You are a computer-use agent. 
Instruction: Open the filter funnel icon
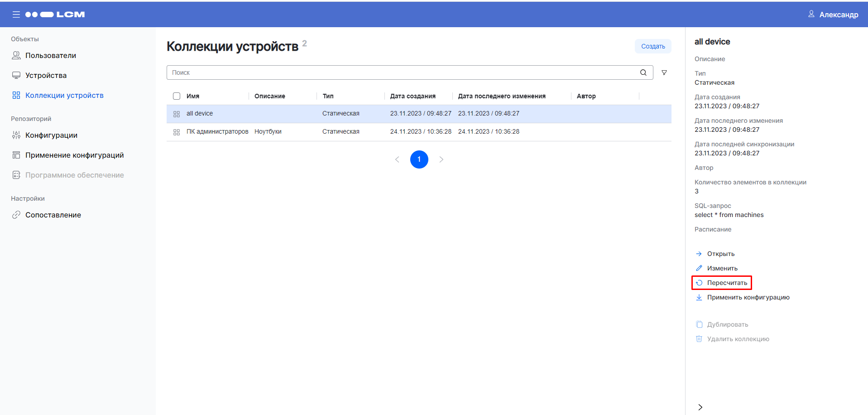coord(664,72)
